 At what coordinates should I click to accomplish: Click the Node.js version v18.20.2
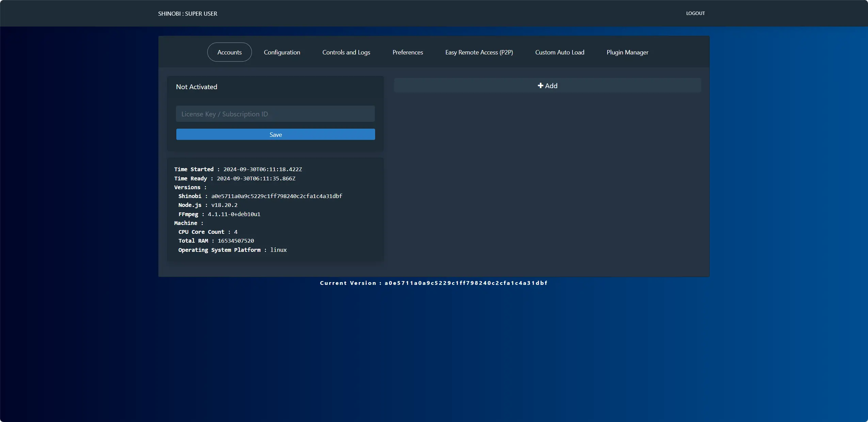coord(224,205)
